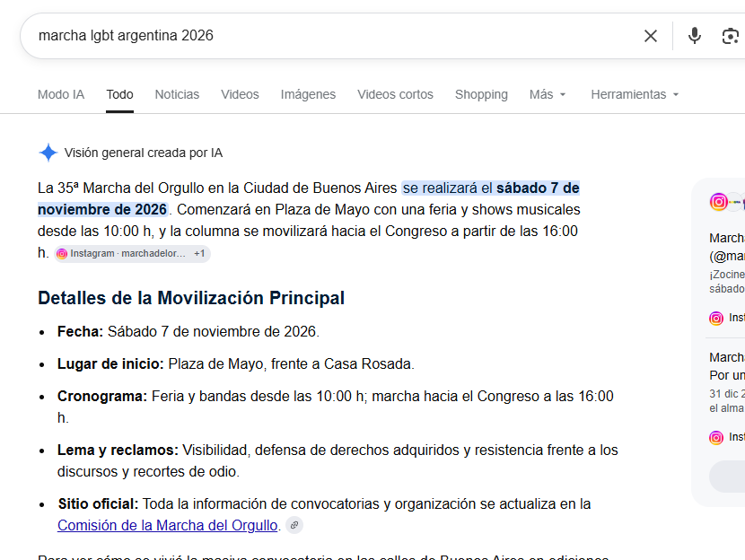Click the Lugar de inicio bullet text
The image size is (745, 560).
click(x=236, y=363)
